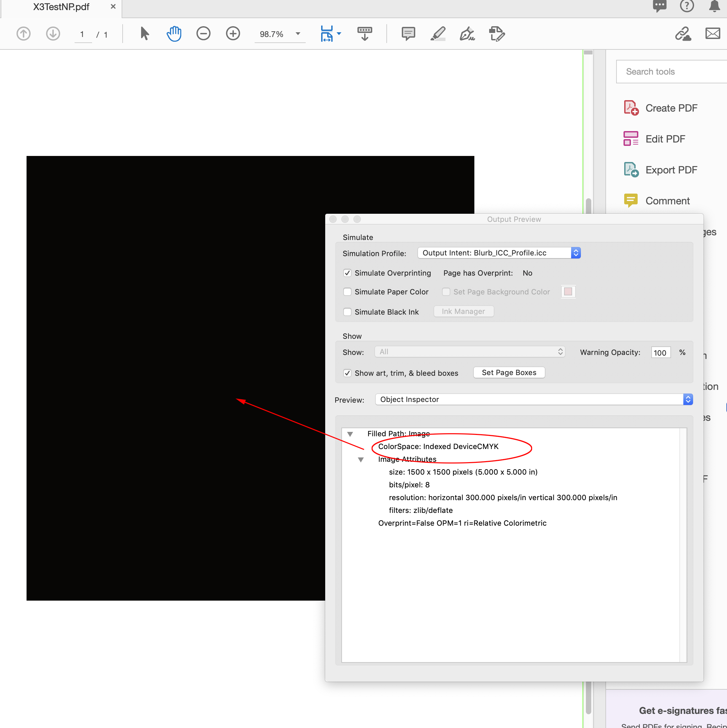
Task: Click the zoom in tool icon
Action: (233, 34)
